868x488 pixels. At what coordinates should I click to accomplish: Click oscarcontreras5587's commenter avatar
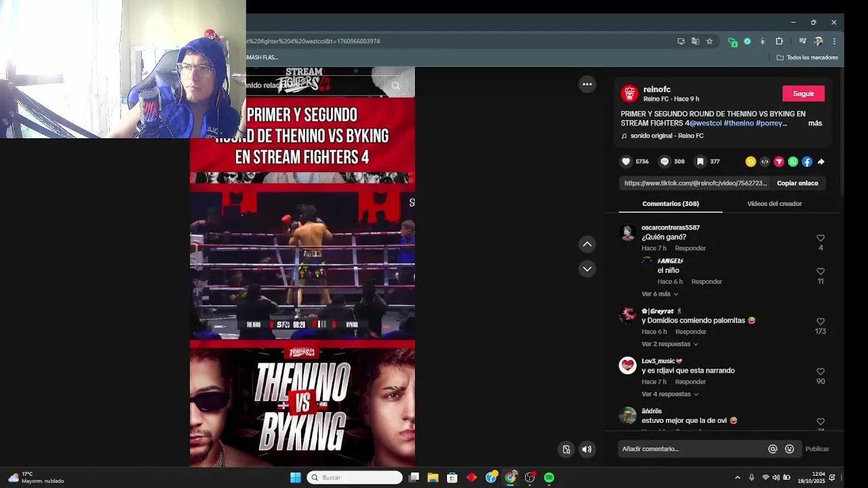tap(628, 233)
